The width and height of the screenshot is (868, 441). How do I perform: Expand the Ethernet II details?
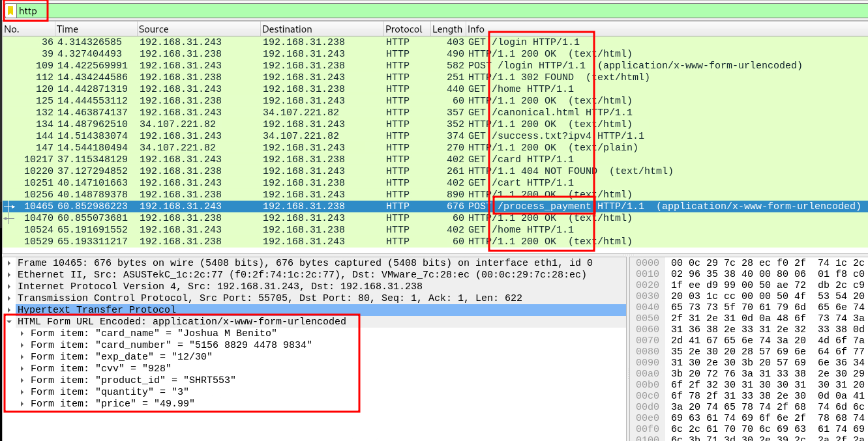tap(8, 275)
